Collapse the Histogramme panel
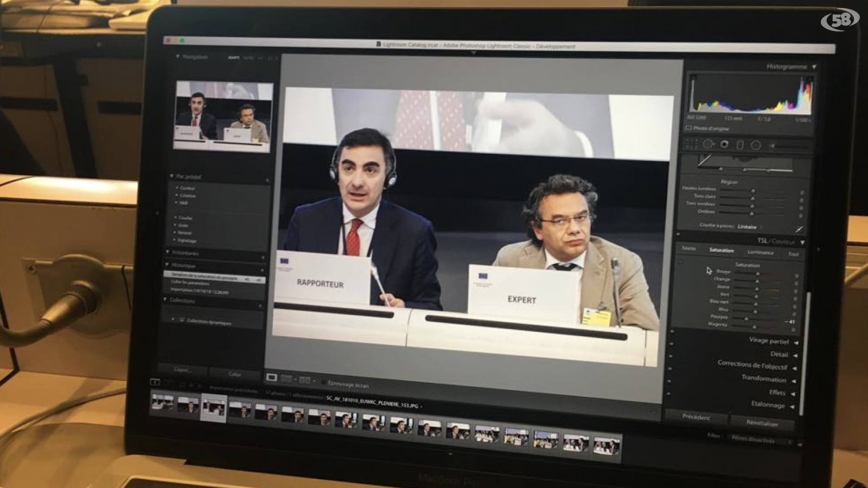 [x=814, y=67]
